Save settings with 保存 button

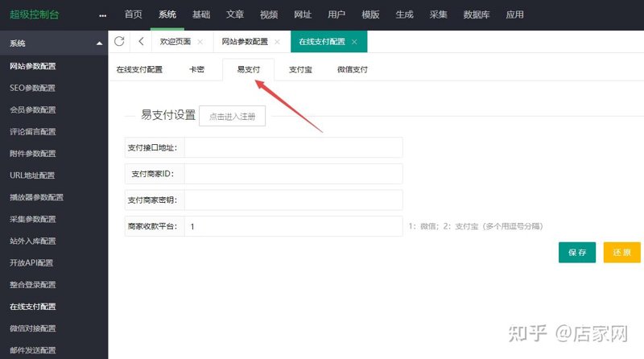577,252
